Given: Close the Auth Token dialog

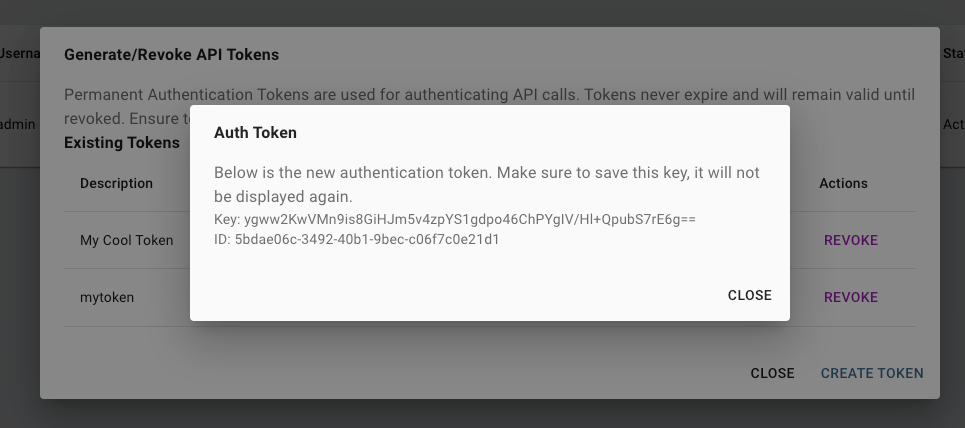Looking at the screenshot, I should (x=749, y=295).
